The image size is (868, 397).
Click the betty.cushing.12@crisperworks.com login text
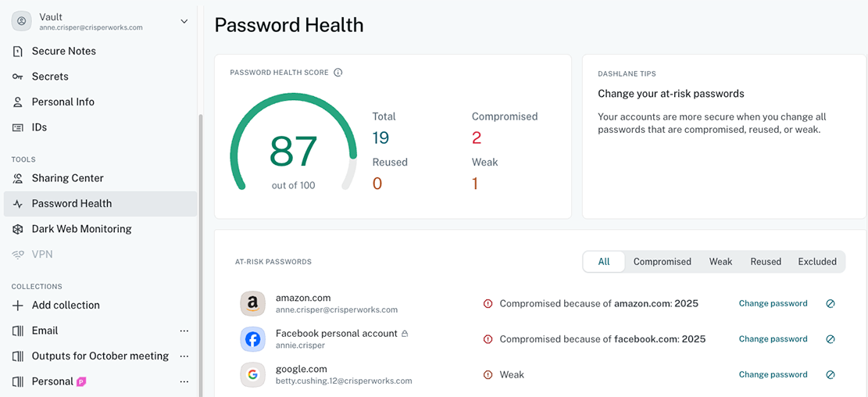pyautogui.click(x=344, y=381)
